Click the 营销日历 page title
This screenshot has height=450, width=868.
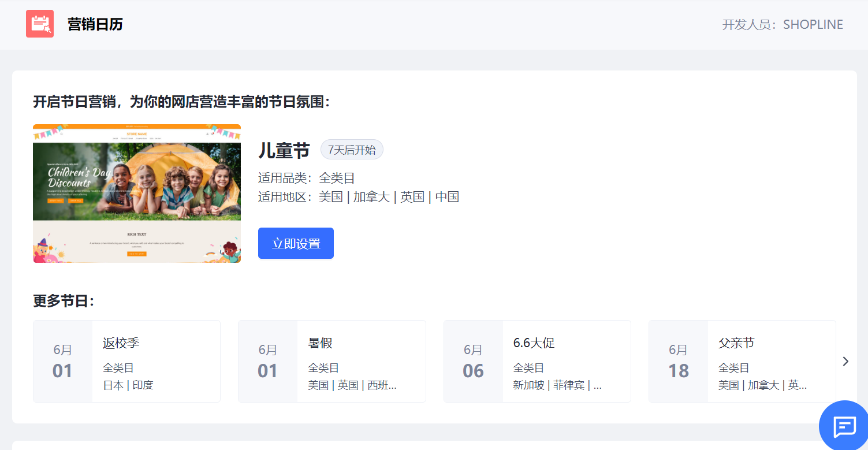pos(95,24)
